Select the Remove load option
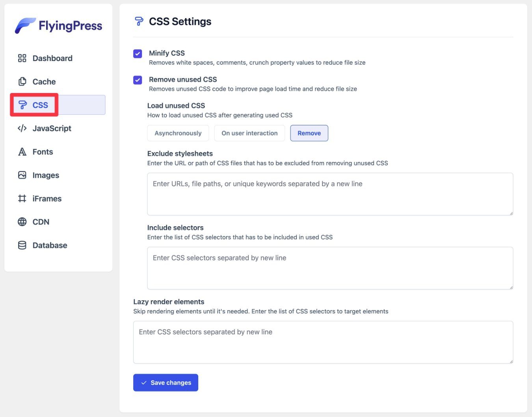 click(309, 133)
